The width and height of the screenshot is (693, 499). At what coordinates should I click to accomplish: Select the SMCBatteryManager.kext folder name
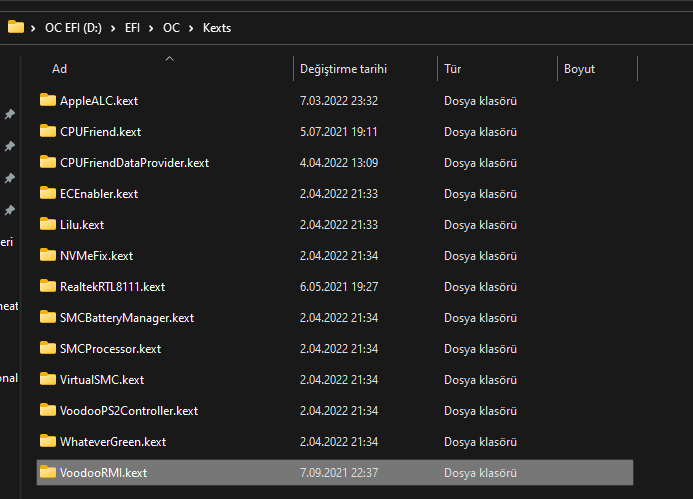point(127,317)
